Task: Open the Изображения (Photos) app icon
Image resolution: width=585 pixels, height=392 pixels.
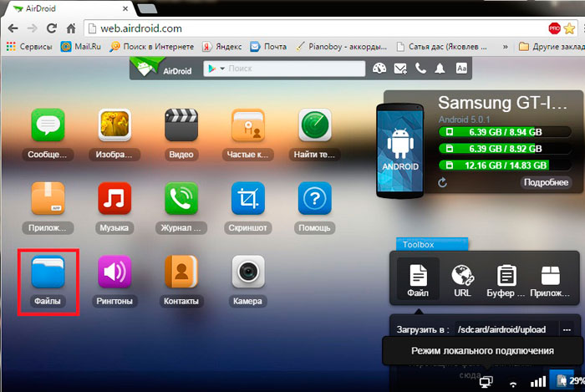Action: click(x=114, y=125)
